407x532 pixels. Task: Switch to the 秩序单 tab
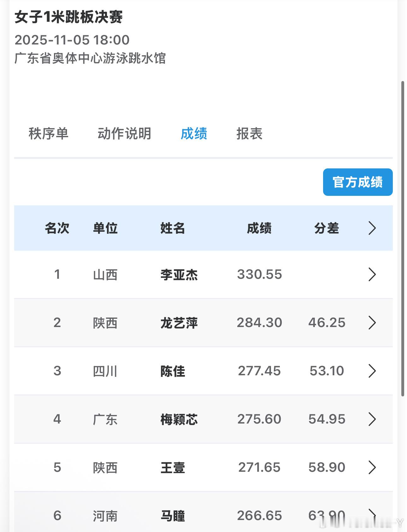click(x=49, y=134)
